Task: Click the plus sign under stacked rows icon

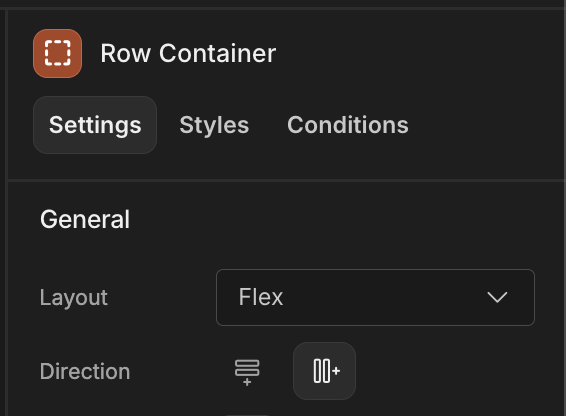Action: point(247,382)
